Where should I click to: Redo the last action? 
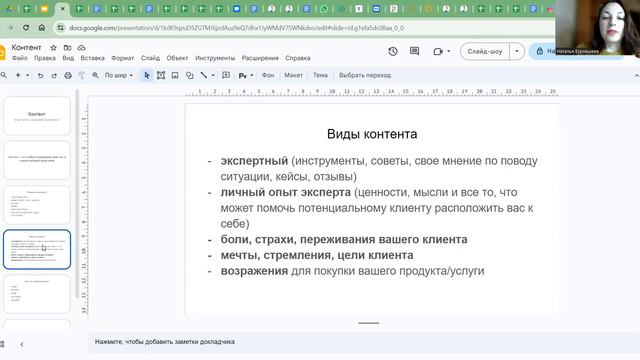(54, 76)
